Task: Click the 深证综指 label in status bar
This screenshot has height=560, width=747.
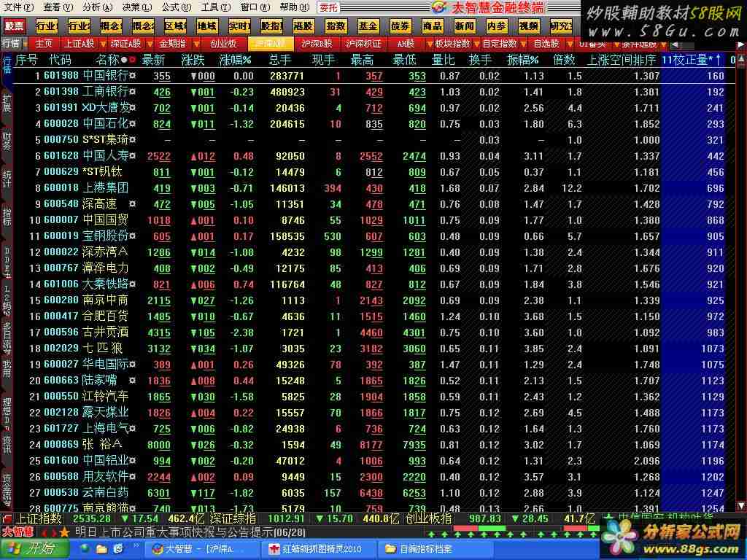Action: (x=233, y=518)
